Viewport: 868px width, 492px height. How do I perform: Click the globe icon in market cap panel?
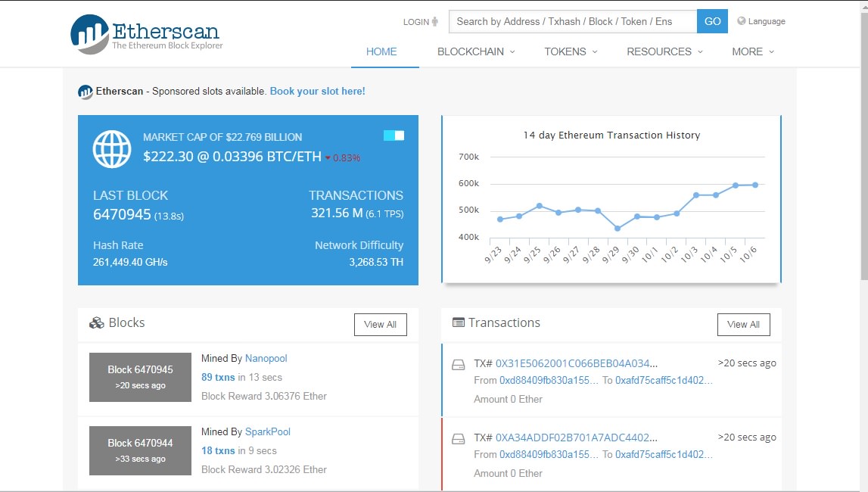coord(112,149)
